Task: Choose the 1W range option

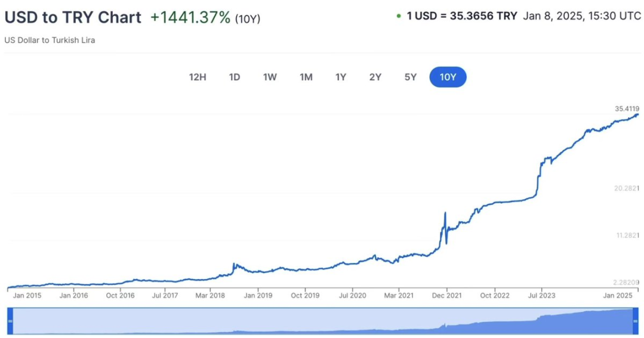Action: [270, 77]
